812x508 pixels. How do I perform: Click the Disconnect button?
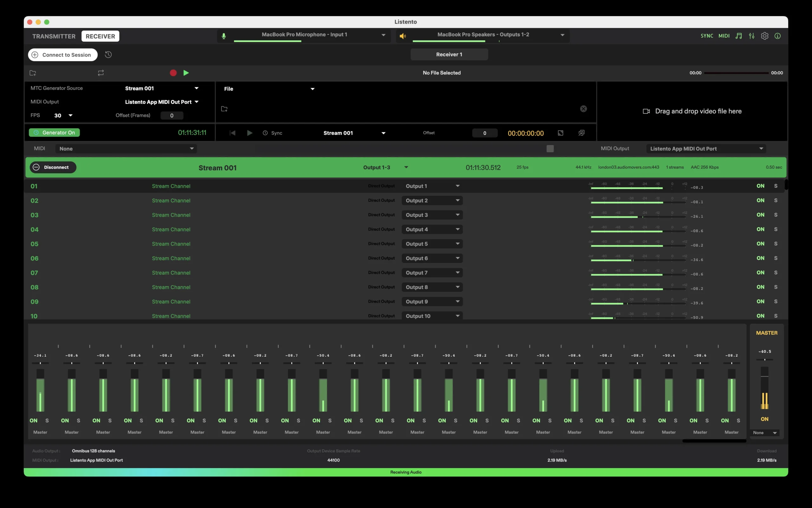[x=53, y=167]
